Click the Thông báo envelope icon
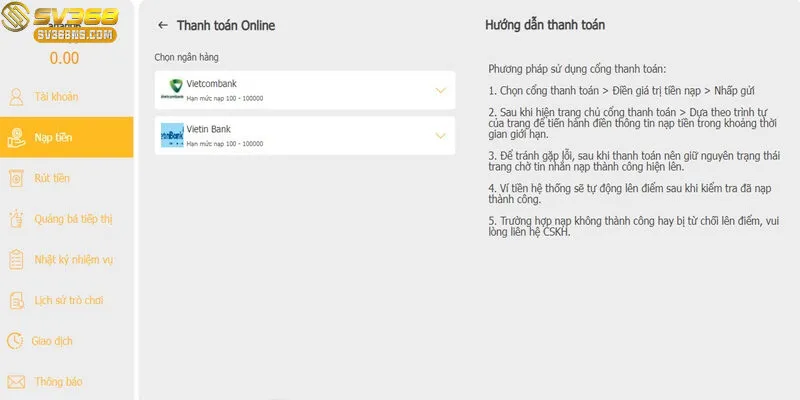 point(16,382)
